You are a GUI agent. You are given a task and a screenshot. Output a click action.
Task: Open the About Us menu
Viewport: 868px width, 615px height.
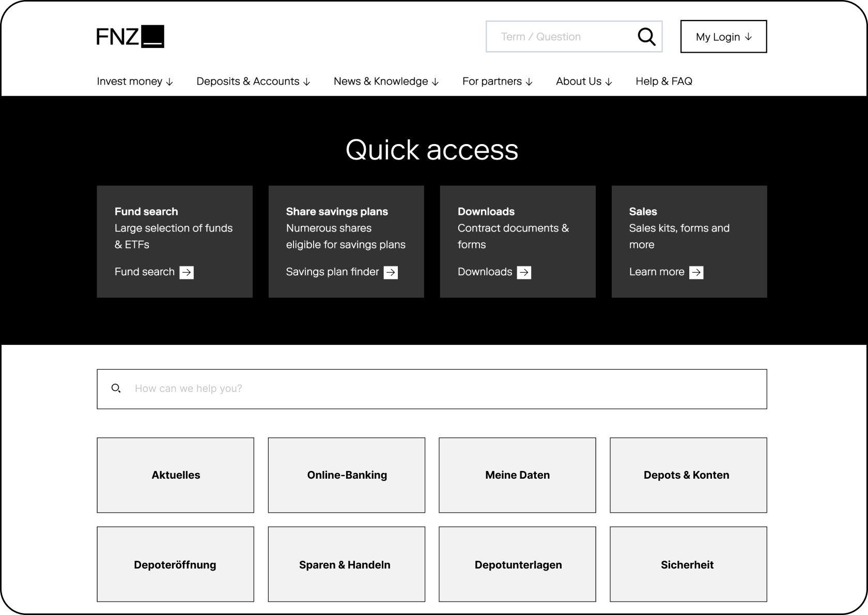[x=584, y=82]
